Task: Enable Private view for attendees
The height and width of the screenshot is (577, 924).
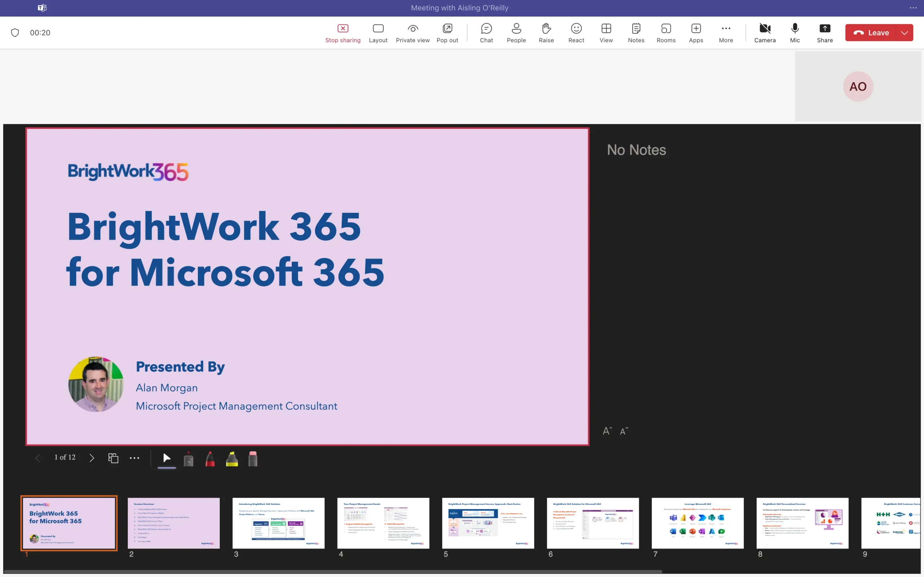Action: pyautogui.click(x=413, y=32)
